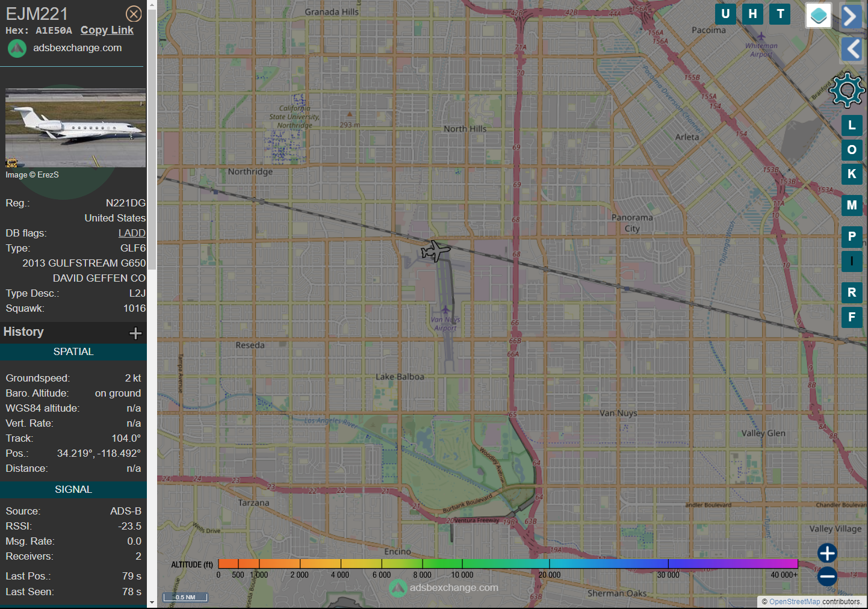
Task: Toggle the P map option button
Action: point(852,236)
